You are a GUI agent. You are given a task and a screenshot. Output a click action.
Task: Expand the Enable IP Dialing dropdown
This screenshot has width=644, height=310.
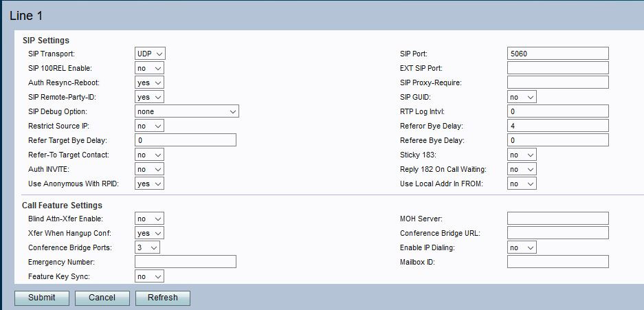tap(522, 247)
